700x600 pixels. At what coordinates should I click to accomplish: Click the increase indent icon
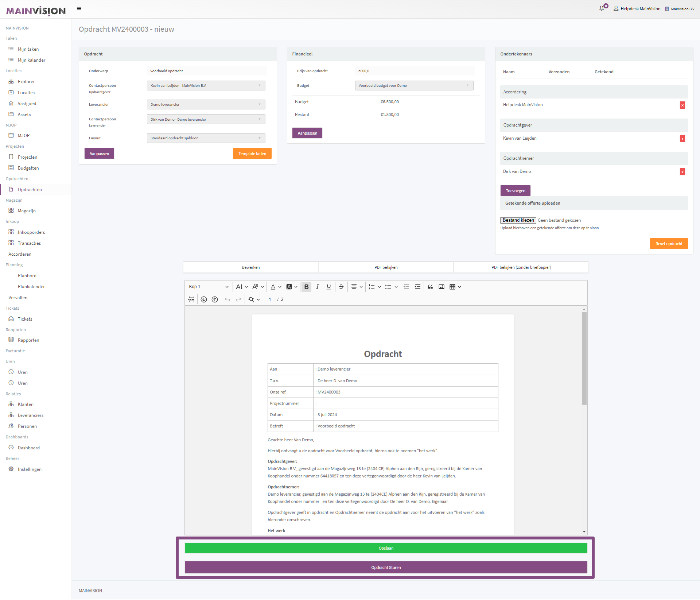click(417, 287)
